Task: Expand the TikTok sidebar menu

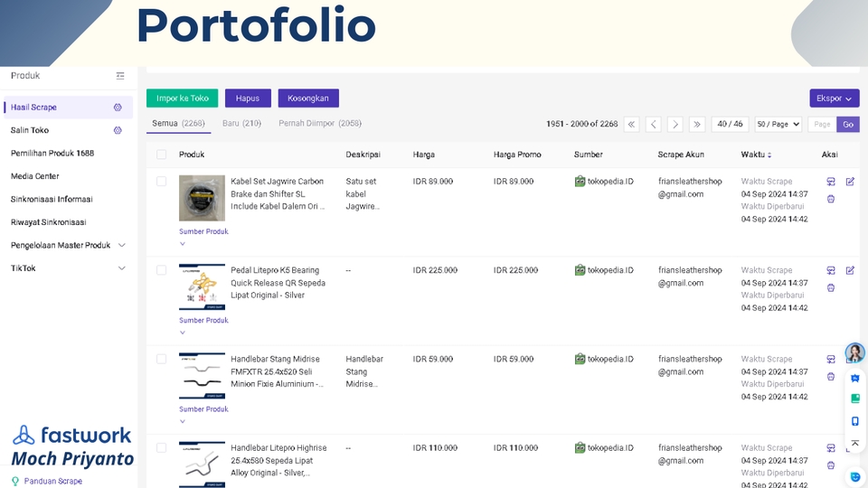Action: pyautogui.click(x=122, y=268)
